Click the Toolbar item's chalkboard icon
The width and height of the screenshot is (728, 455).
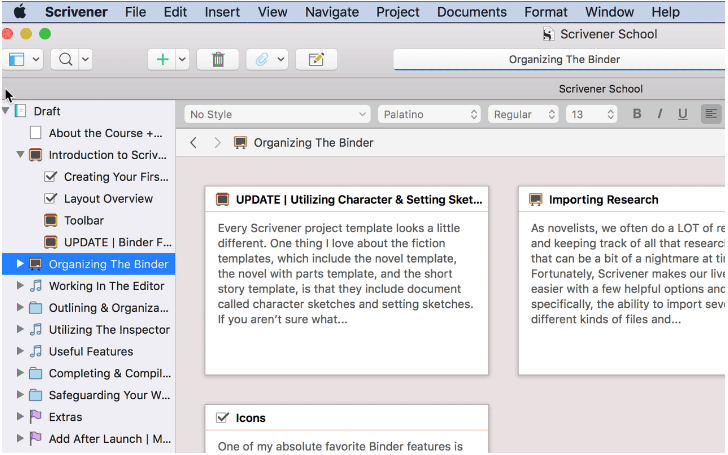click(x=51, y=221)
